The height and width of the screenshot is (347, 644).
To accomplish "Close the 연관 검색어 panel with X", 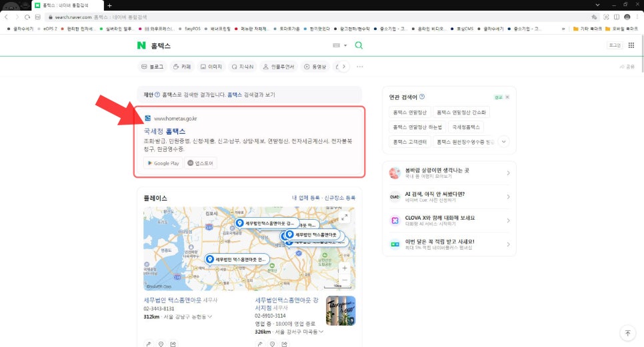I will coord(507,97).
